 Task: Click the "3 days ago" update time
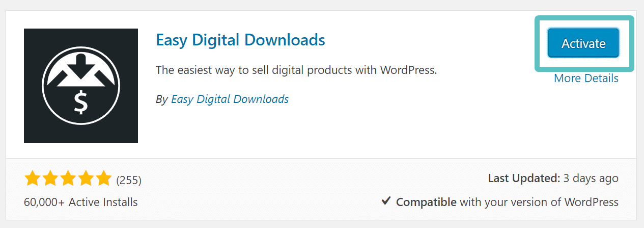(591, 179)
